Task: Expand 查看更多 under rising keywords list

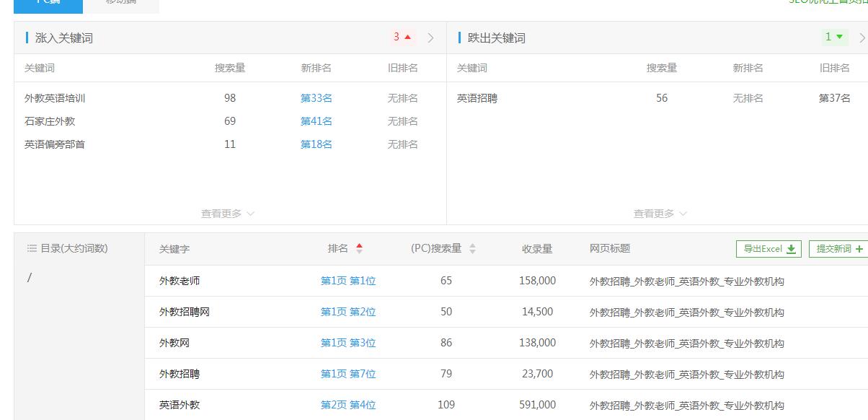Action: click(228, 214)
